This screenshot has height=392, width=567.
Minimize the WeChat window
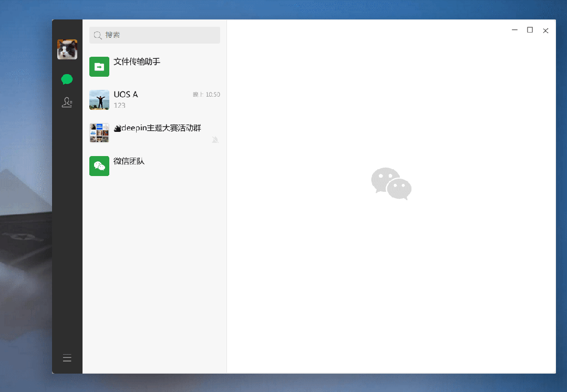click(514, 30)
